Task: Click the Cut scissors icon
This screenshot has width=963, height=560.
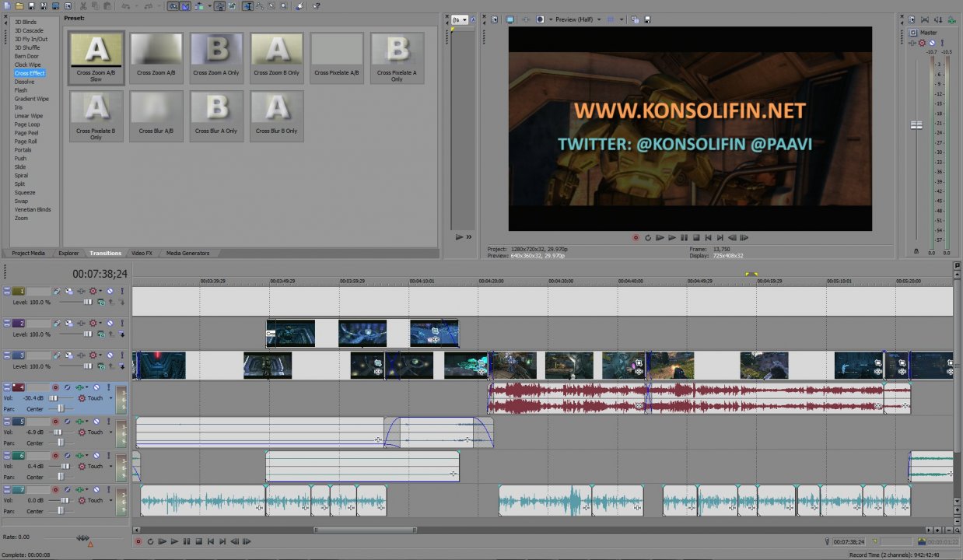Action: [83, 6]
